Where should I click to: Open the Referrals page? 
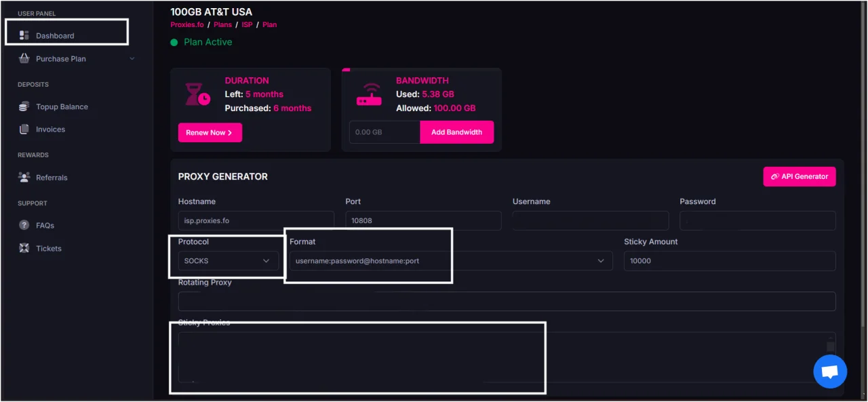pos(52,178)
